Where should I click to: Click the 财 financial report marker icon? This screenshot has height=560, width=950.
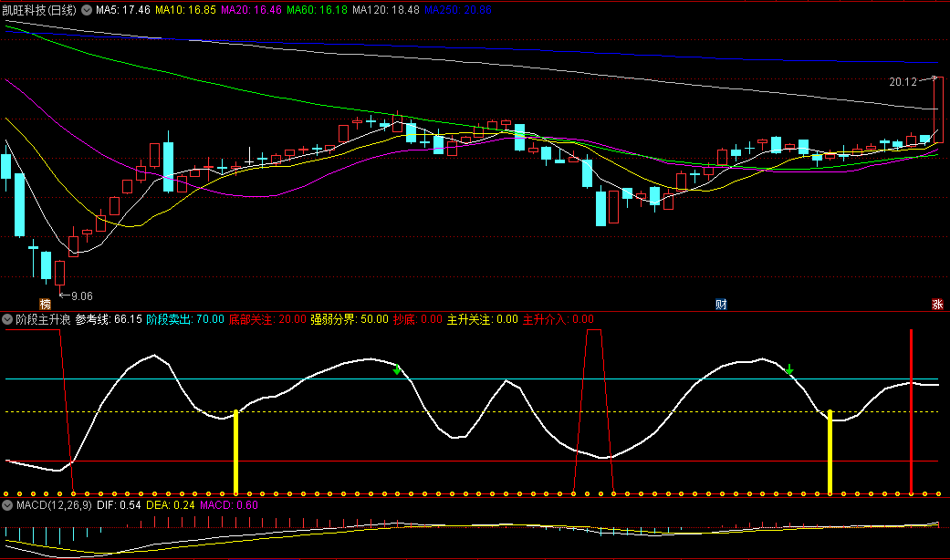(x=721, y=304)
